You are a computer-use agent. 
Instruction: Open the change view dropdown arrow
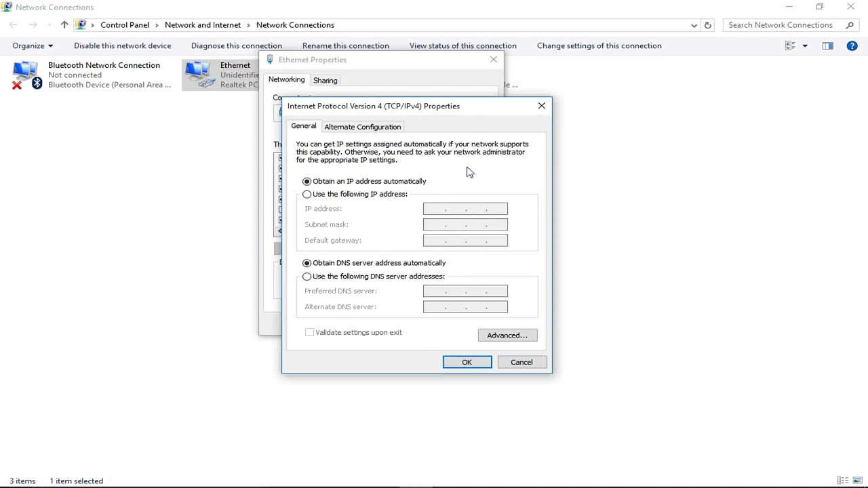click(x=805, y=46)
